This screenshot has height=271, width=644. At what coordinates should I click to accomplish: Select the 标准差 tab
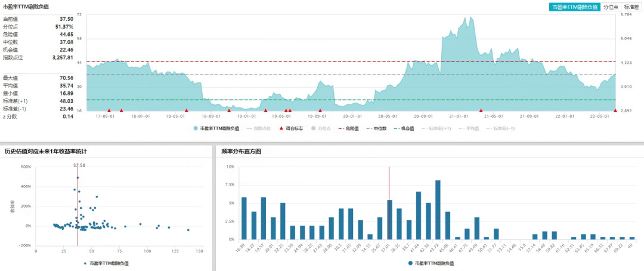631,7
